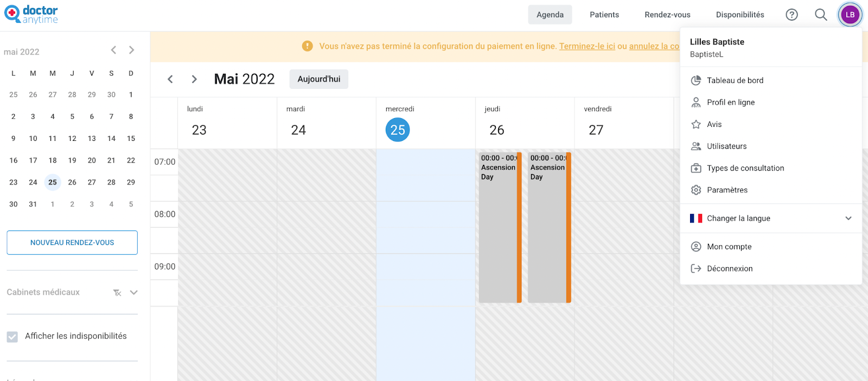Viewport: 868px width, 381px height.
Task: Click NOUVEAU RENDEZ-VOUS button
Action: pos(72,242)
